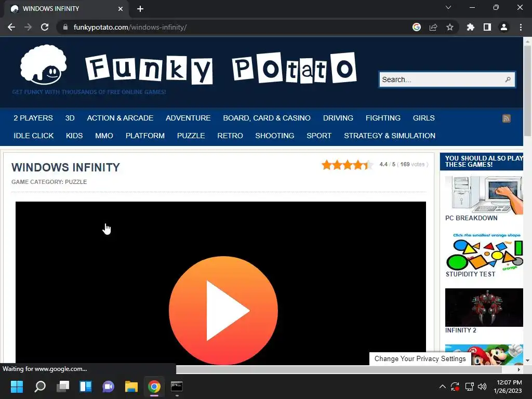Viewport: 532px width, 399px height.
Task: Click the search magnifier icon in the site search box
Action: coord(508,79)
